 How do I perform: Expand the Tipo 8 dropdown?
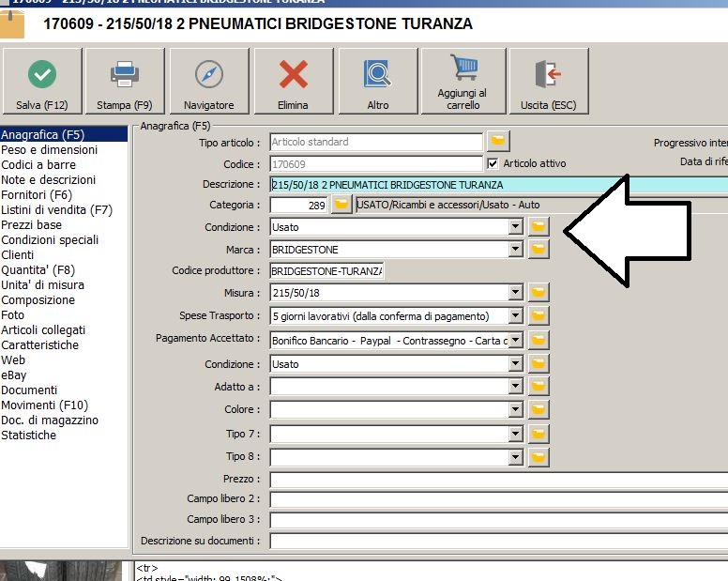tap(515, 457)
